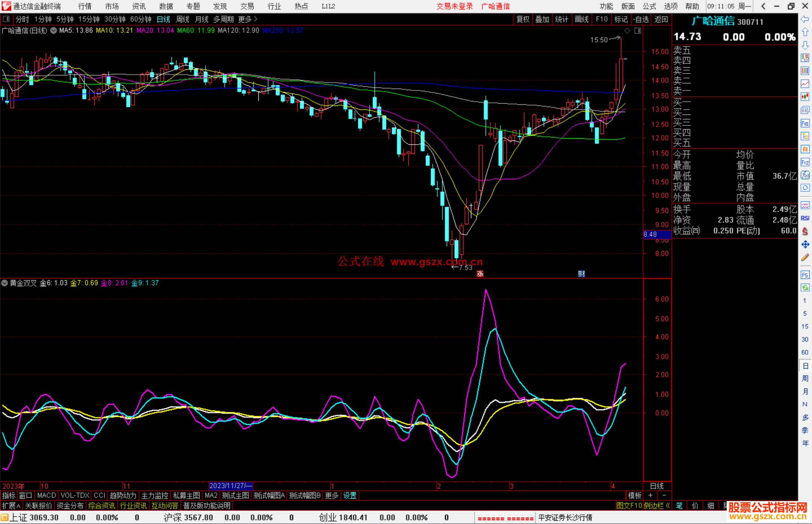
Task: Click the red line chart sidebar icon
Action: click(x=805, y=84)
